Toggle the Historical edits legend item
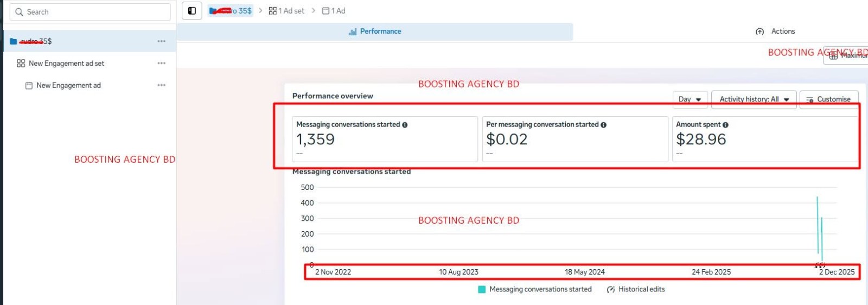 (636, 290)
